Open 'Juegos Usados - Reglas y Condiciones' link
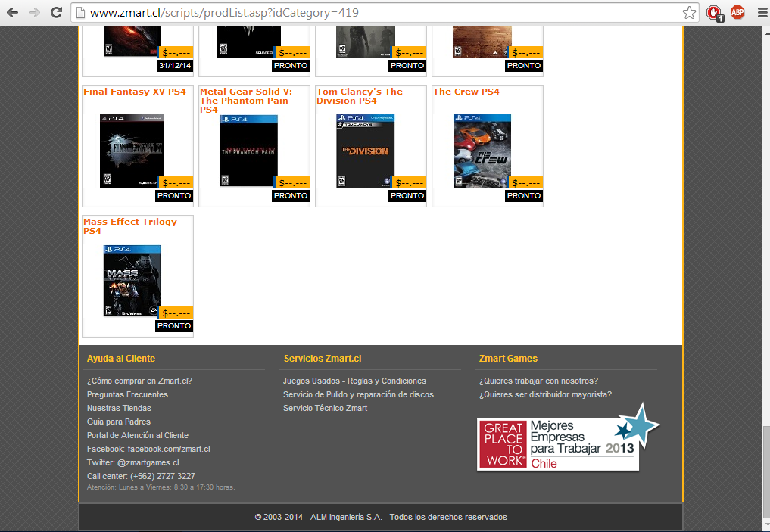Screen dimensions: 770x532 354,381
